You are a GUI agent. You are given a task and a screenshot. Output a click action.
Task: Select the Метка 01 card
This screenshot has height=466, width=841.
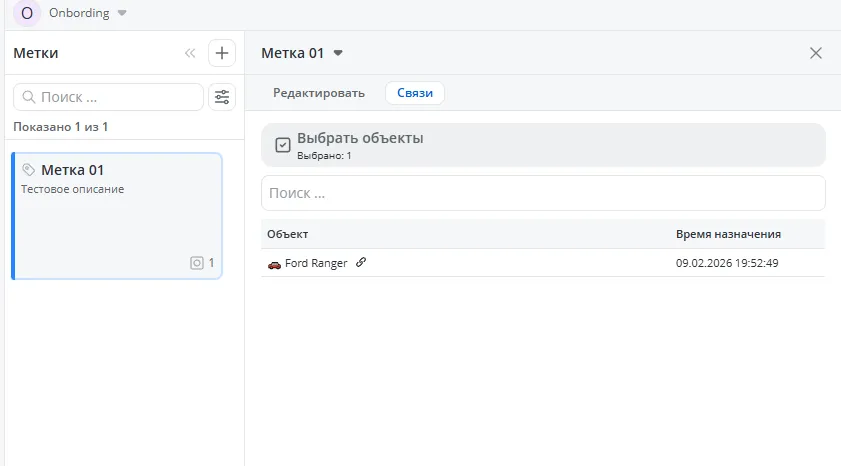116,216
